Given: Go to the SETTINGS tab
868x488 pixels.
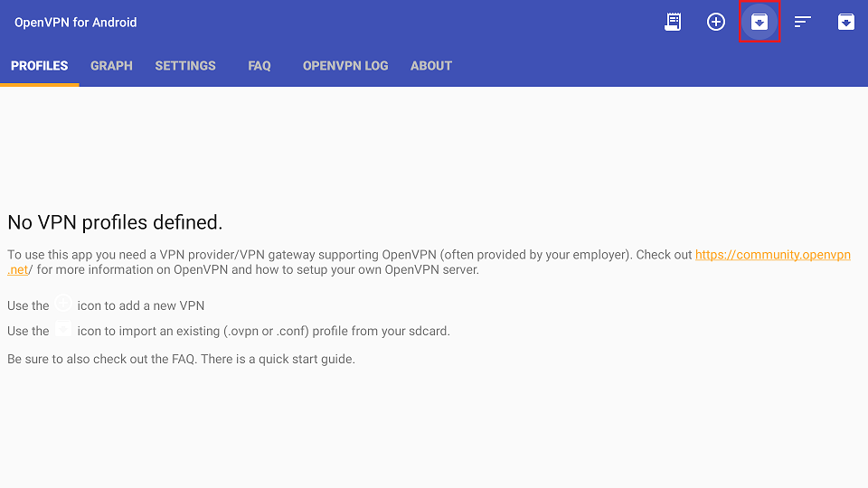Looking at the screenshot, I should [x=184, y=66].
